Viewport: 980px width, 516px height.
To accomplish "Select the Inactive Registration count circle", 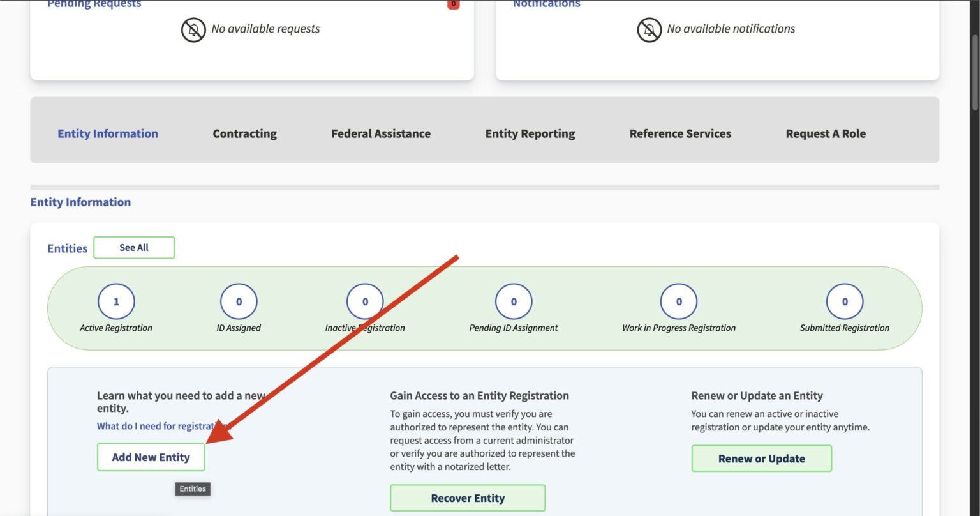I will pos(365,301).
